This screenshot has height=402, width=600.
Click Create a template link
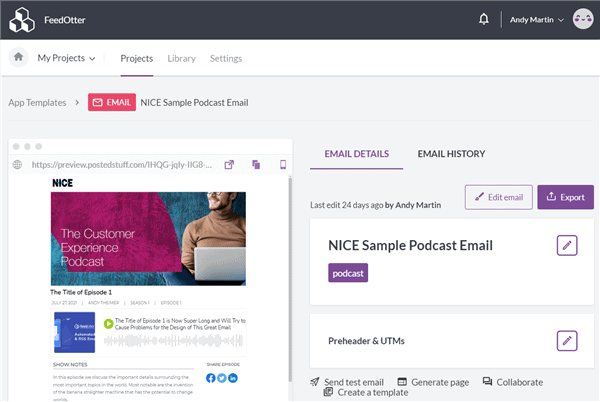[x=366, y=392]
